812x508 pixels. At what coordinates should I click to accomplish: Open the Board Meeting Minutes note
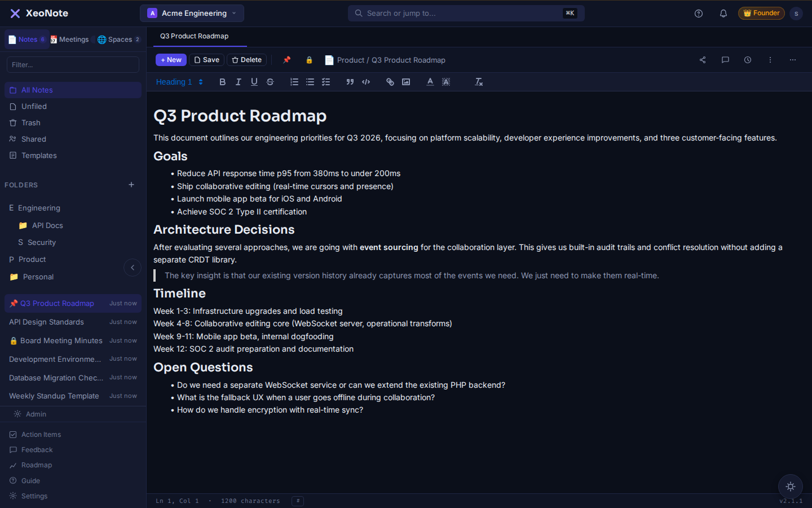tap(73, 340)
